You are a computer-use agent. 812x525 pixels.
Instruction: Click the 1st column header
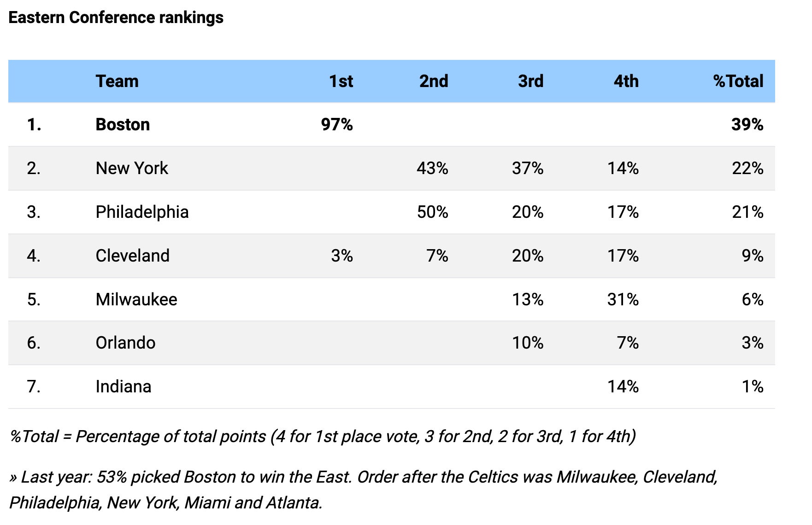click(341, 81)
